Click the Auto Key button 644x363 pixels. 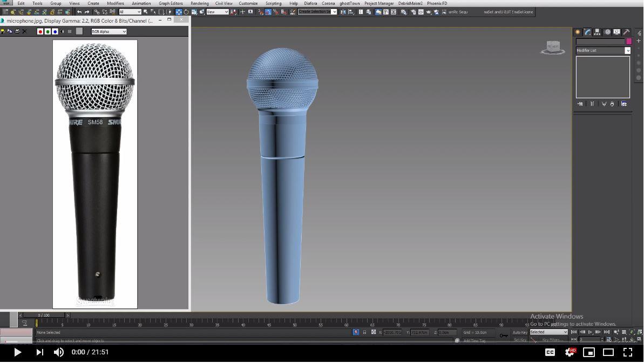(x=520, y=332)
